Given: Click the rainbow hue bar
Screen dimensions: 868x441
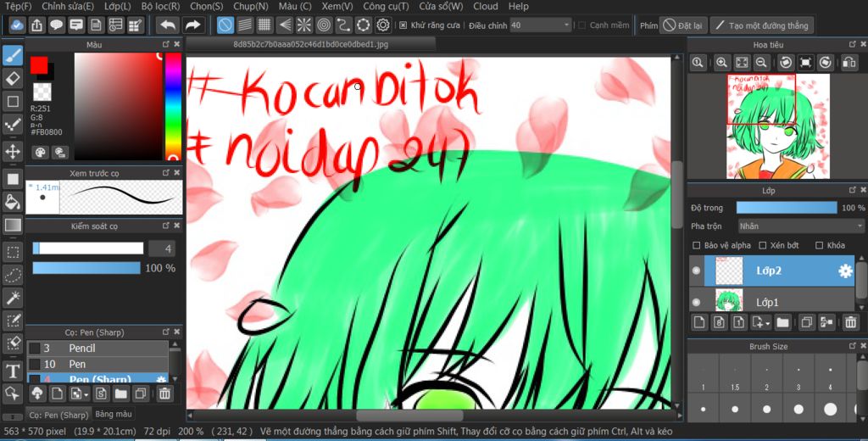Looking at the screenshot, I should (173, 106).
